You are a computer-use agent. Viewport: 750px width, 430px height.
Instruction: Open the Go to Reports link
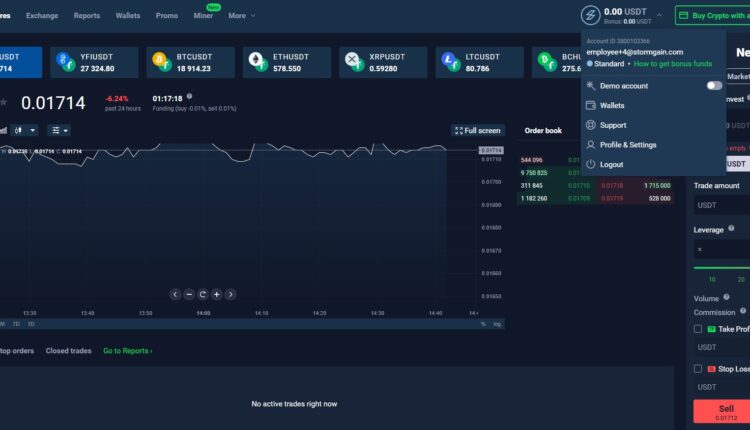pos(128,351)
